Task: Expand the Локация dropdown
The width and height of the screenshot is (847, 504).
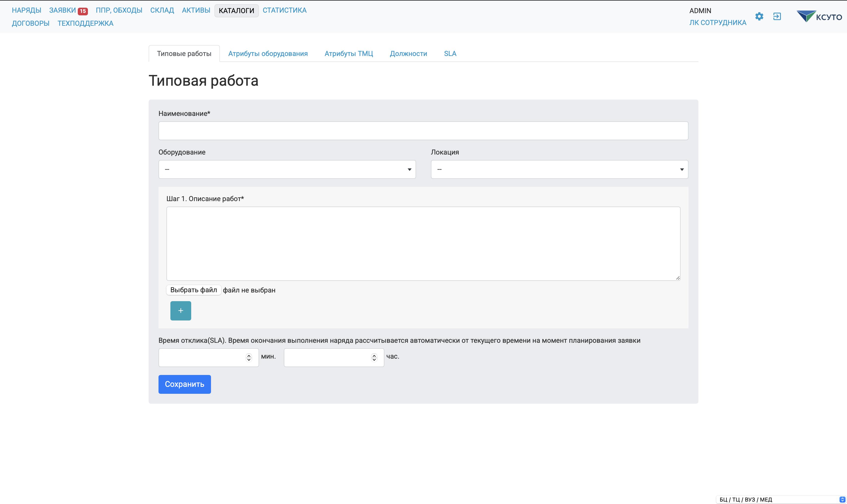Action: tap(559, 169)
